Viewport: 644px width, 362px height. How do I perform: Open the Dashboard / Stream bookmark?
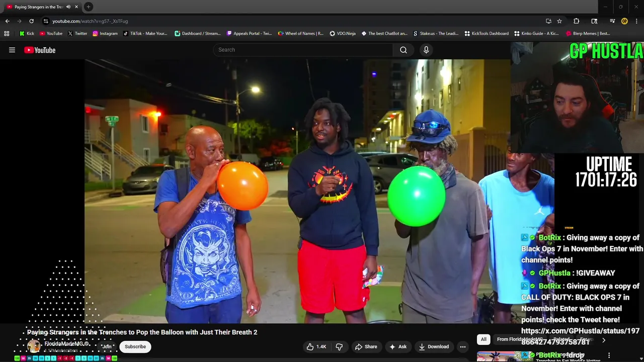click(197, 34)
